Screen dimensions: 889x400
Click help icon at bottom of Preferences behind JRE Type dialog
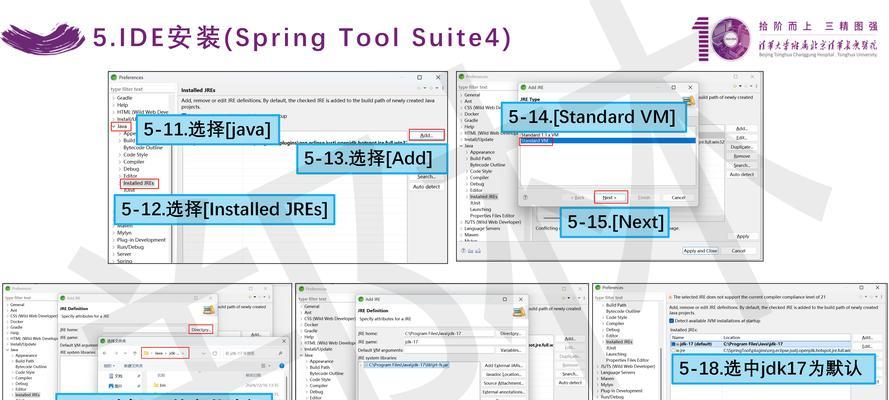tap(463, 250)
